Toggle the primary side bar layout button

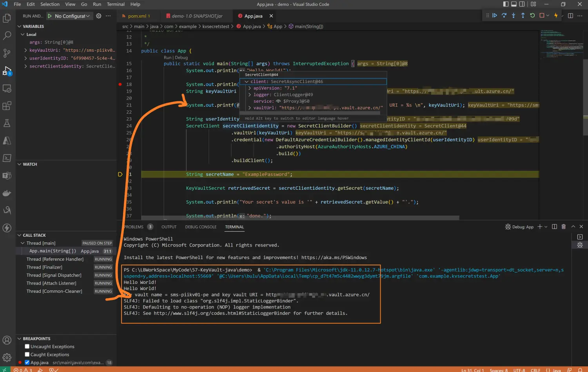tap(506, 4)
